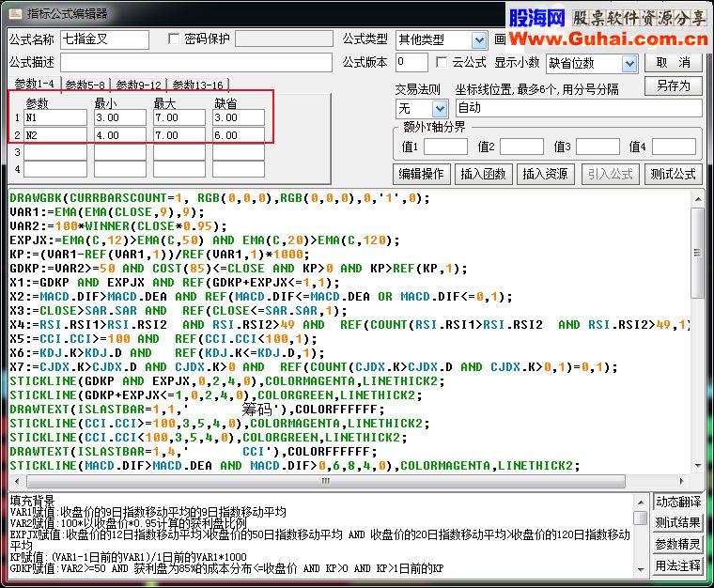Click the 另存为 button

coord(673,85)
